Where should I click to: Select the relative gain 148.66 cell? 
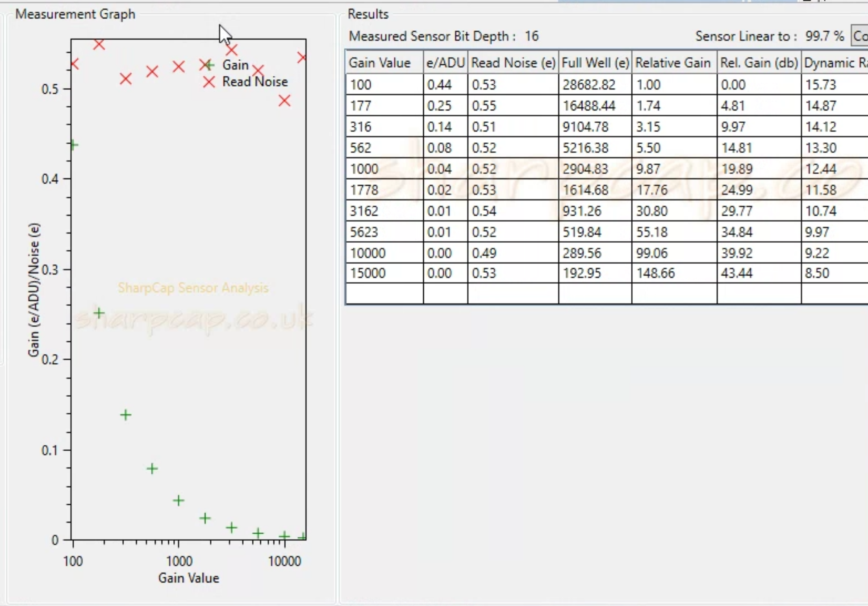pos(674,273)
